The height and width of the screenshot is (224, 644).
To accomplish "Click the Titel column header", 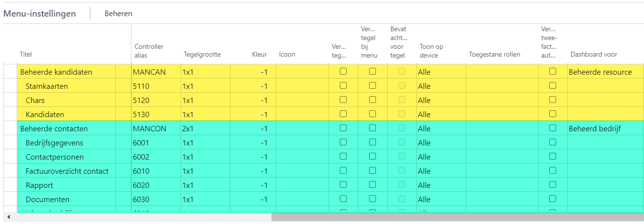I will pos(26,55).
